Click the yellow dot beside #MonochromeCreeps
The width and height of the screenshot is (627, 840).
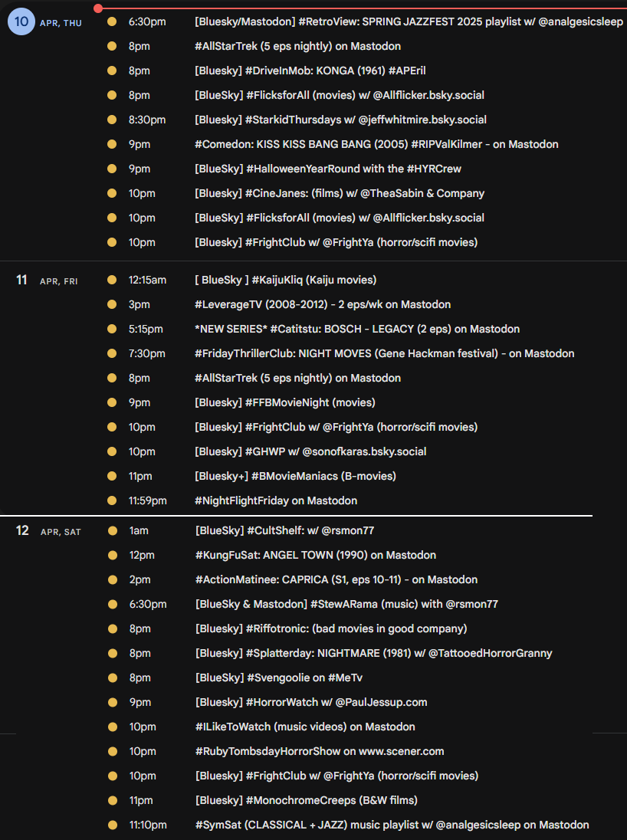pos(113,801)
